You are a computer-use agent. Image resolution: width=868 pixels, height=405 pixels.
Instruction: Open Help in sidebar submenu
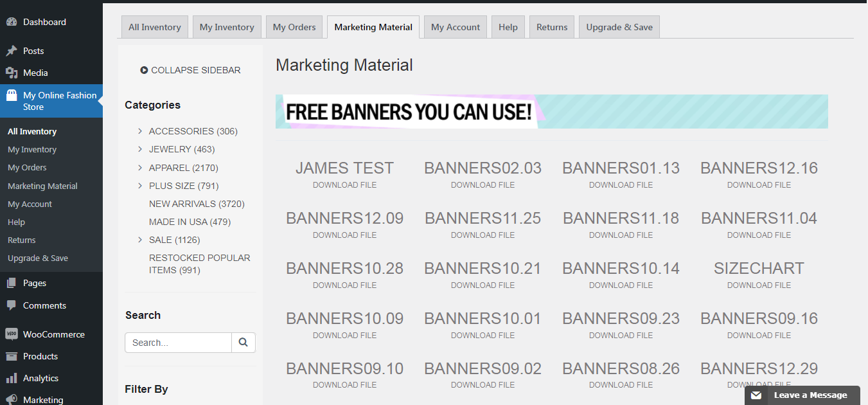click(x=16, y=222)
